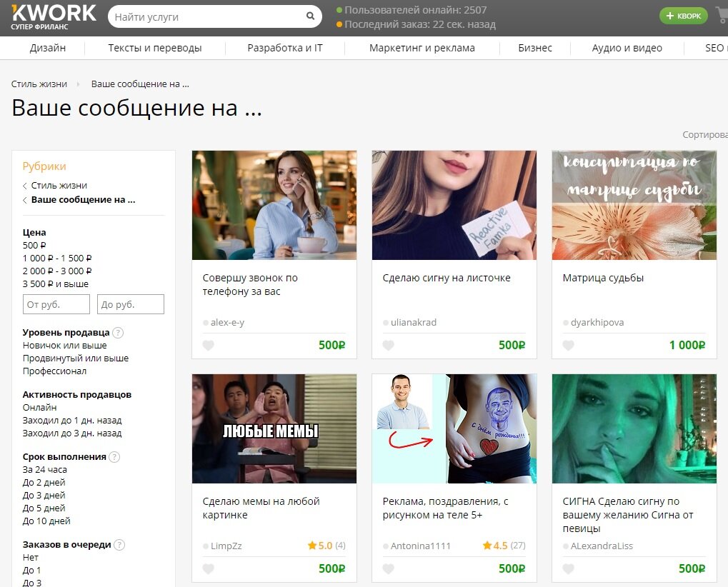
Task: Click the От руб. price field
Action: (56, 303)
